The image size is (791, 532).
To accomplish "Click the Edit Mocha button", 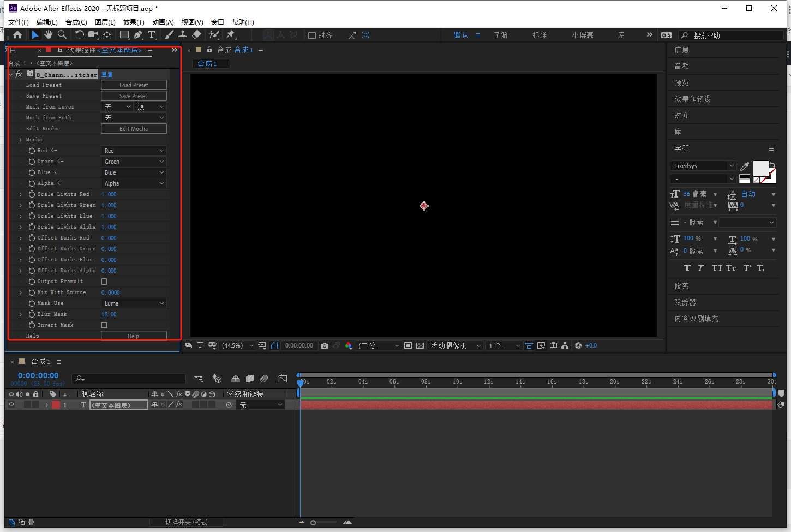I will [134, 129].
